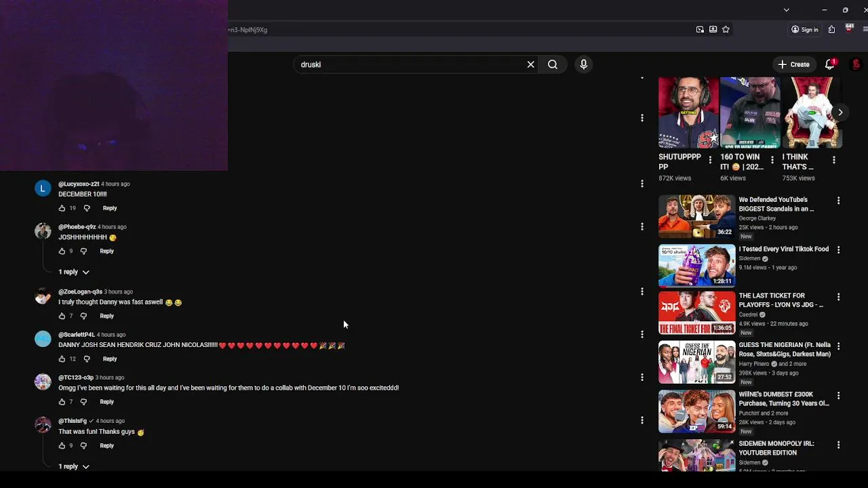Open options for DECEMBER 10!!!! comment
This screenshot has width=868, height=488.
point(642,184)
